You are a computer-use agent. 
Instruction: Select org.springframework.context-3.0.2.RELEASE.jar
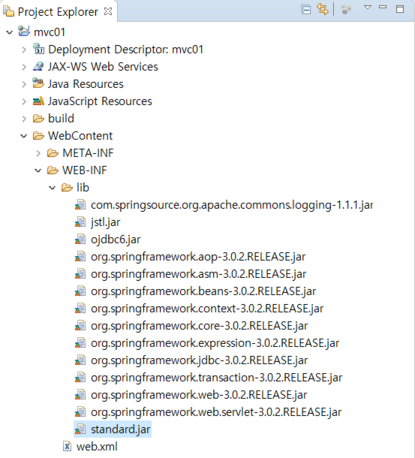coord(207,309)
